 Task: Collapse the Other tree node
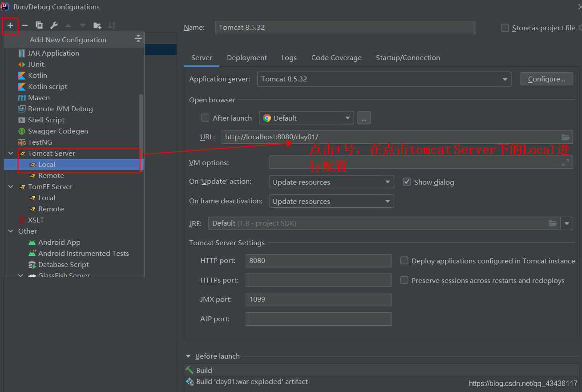point(11,231)
